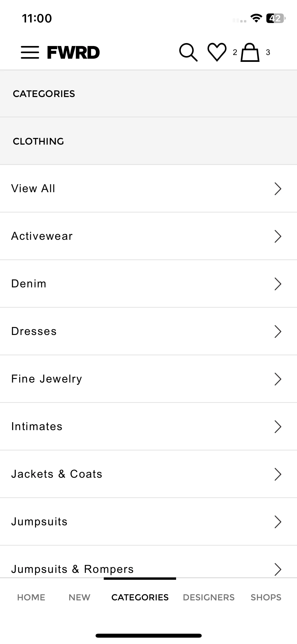297x644 pixels.
Task: Tap the search magnifier icon
Action: pos(188,52)
